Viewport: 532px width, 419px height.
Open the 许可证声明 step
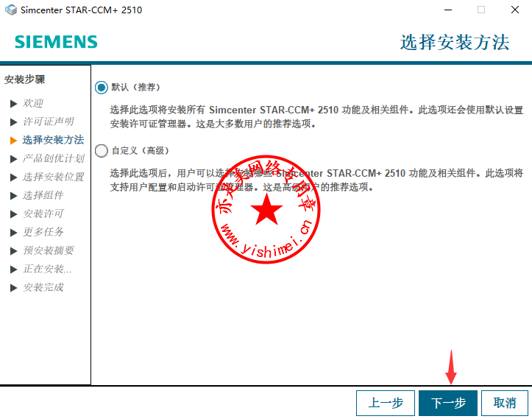pyautogui.click(x=48, y=122)
